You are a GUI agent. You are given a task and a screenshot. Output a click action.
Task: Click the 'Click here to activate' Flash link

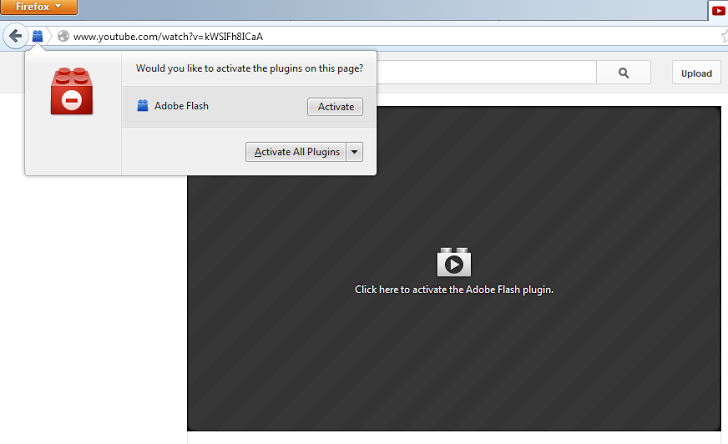click(x=454, y=290)
